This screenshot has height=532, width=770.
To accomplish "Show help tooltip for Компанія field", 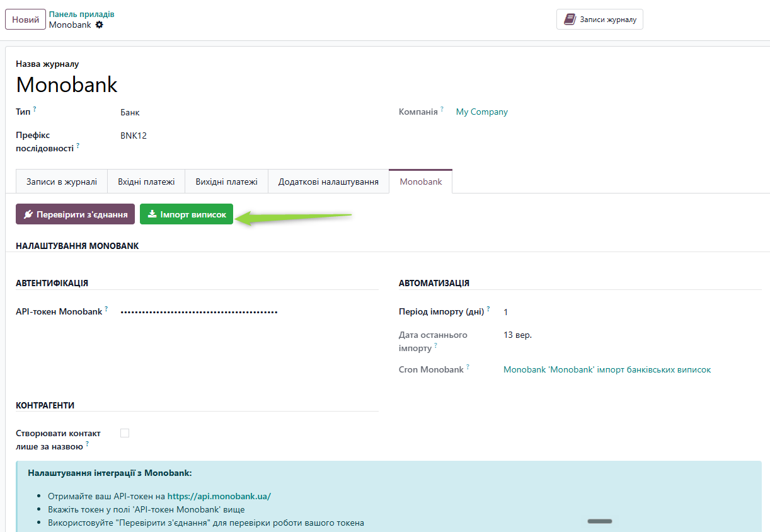I will click(x=442, y=109).
